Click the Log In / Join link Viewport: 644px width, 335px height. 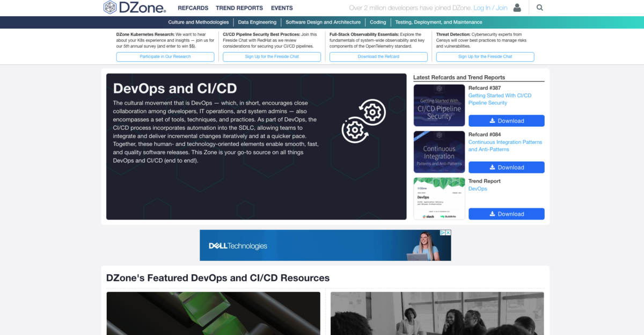(490, 8)
